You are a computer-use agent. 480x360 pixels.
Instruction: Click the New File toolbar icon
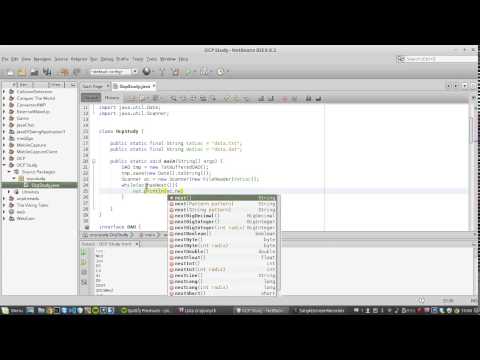pyautogui.click(x=10, y=72)
